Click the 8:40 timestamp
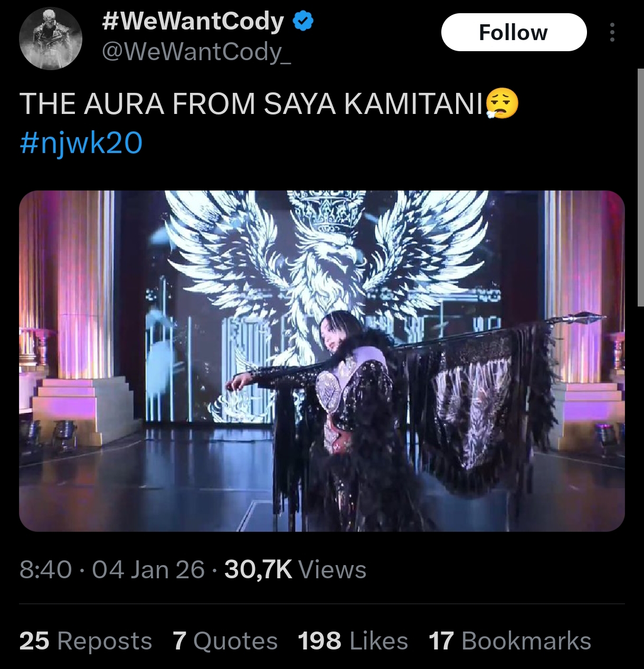 [x=45, y=570]
